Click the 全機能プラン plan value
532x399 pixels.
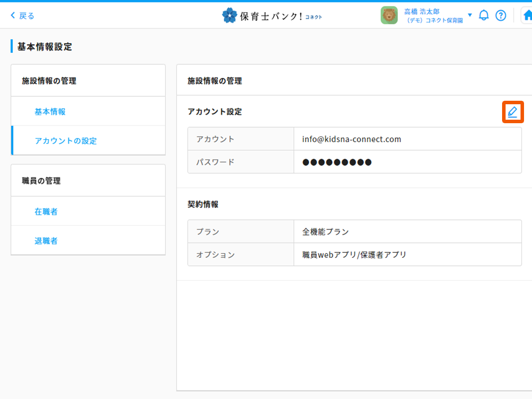point(326,231)
